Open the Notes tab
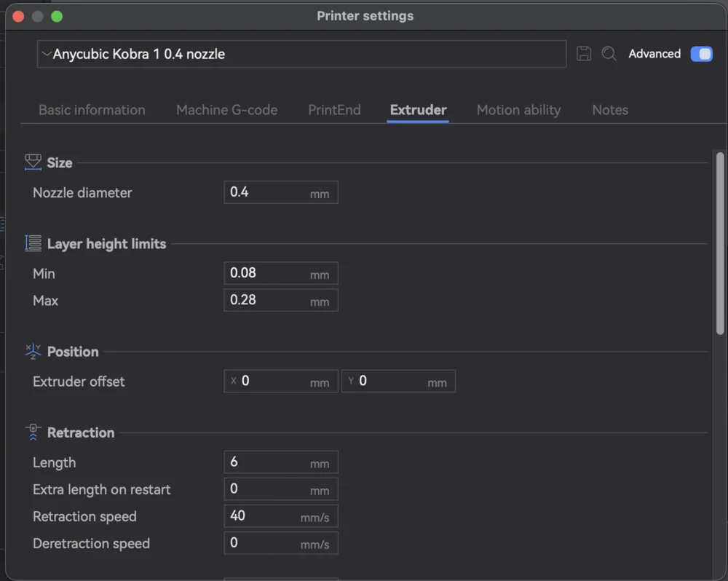Screen dimensions: 728x581 pyautogui.click(x=610, y=110)
